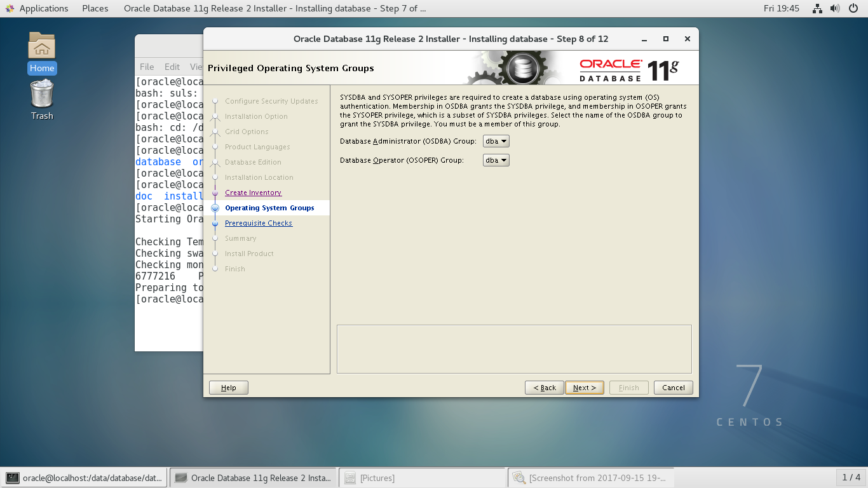The width and height of the screenshot is (868, 488).
Task: Open the Places menu
Action: 95,8
